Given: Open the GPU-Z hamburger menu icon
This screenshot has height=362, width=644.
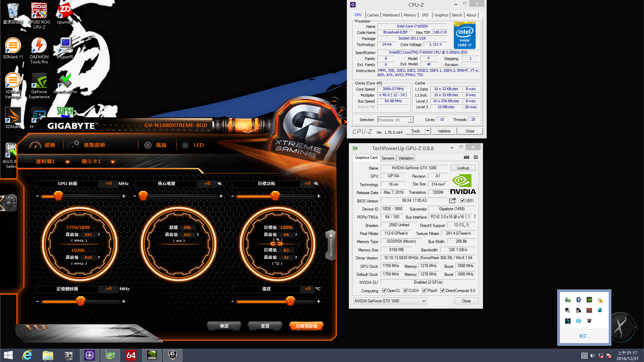Looking at the screenshot, I should click(476, 157).
